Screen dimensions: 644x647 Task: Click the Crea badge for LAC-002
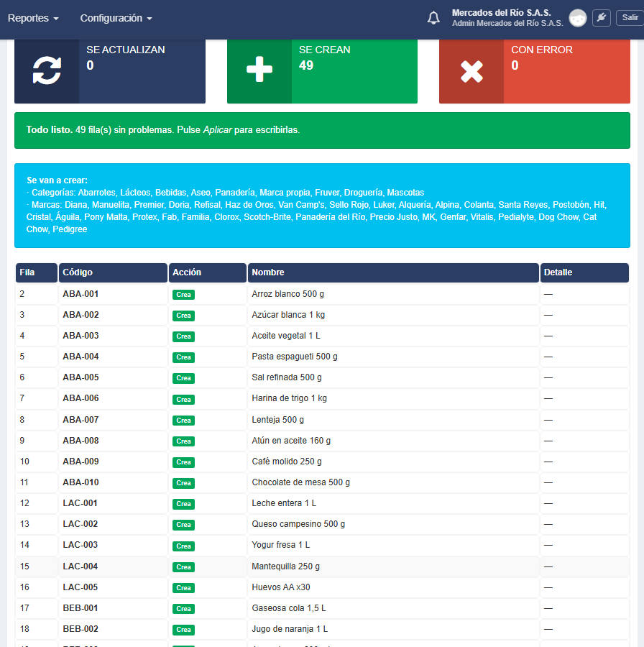[x=183, y=525]
